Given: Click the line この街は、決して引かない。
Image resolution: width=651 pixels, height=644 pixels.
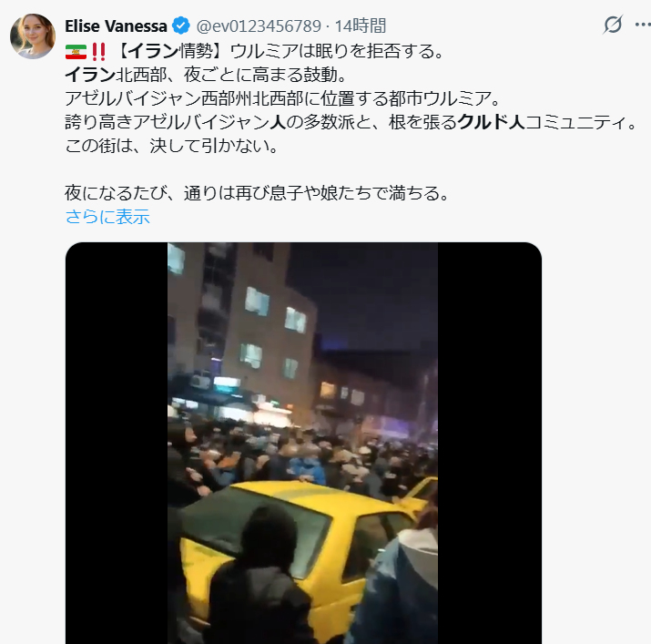Looking at the screenshot, I should pos(171,146).
